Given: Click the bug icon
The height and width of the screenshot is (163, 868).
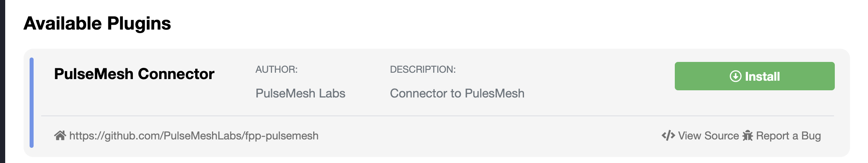Looking at the screenshot, I should [747, 136].
